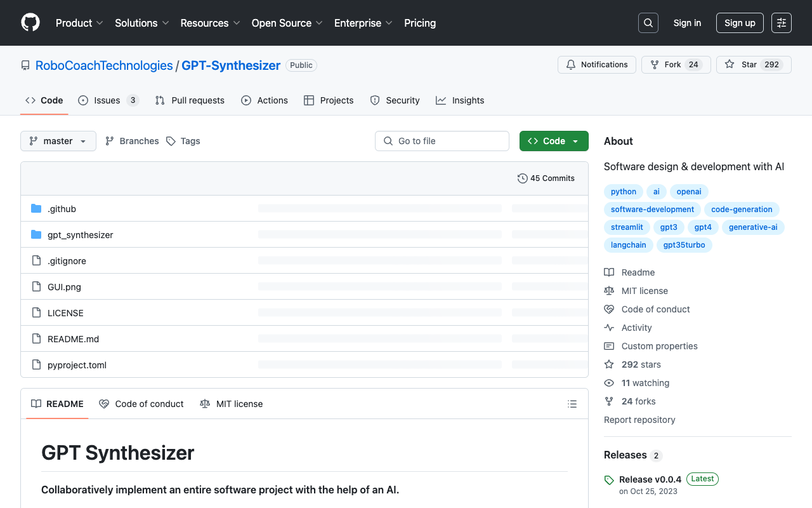Screen dimensions: 812x508
Task: Expand the Solutions menu
Action: [142, 23]
